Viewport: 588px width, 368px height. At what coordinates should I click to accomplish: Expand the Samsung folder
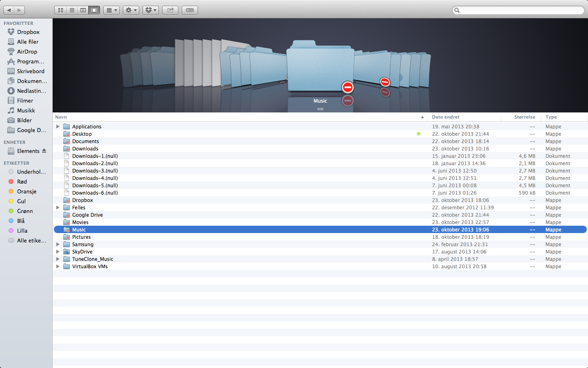tap(58, 245)
